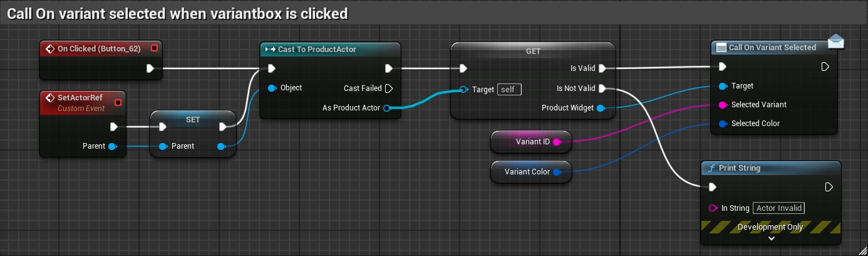Click the Cast Failed execution pin

point(389,88)
